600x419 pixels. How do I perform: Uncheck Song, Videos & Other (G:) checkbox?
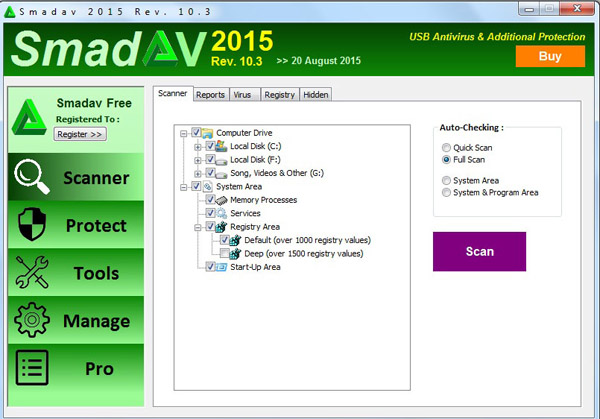210,173
